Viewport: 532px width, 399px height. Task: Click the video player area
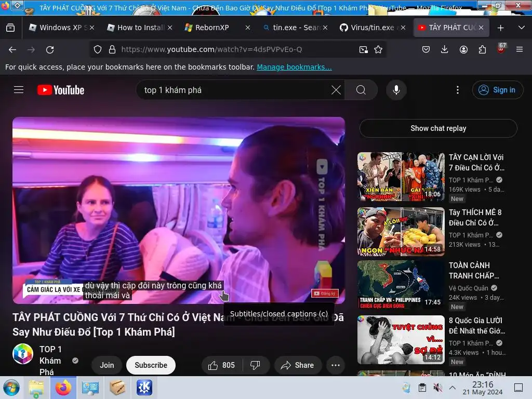pos(179,210)
